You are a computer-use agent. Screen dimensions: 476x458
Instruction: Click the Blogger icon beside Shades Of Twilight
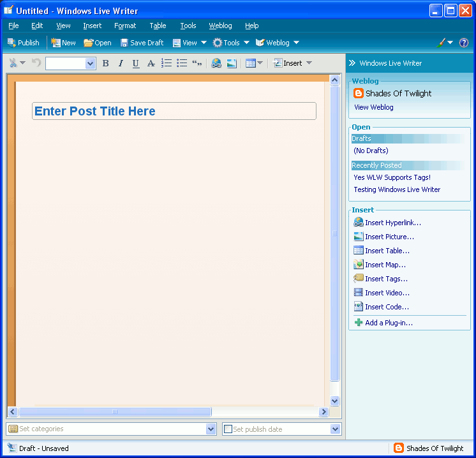[x=358, y=93]
